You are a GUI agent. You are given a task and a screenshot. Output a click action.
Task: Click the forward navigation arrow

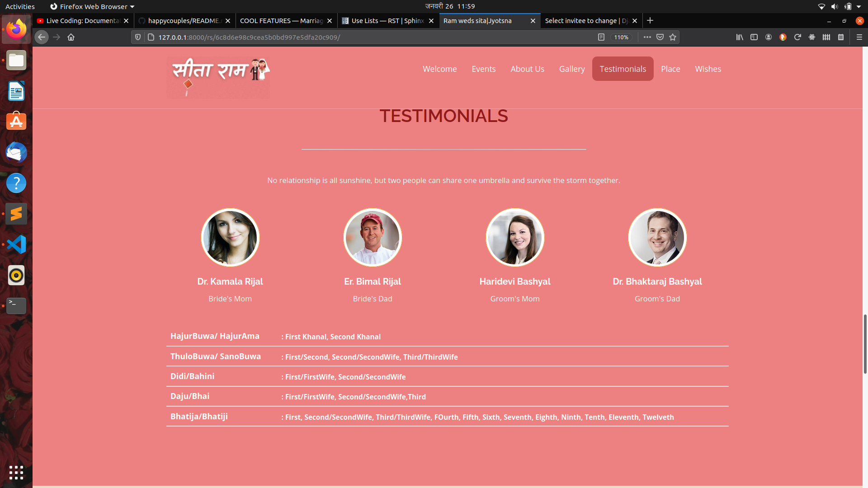[57, 38]
